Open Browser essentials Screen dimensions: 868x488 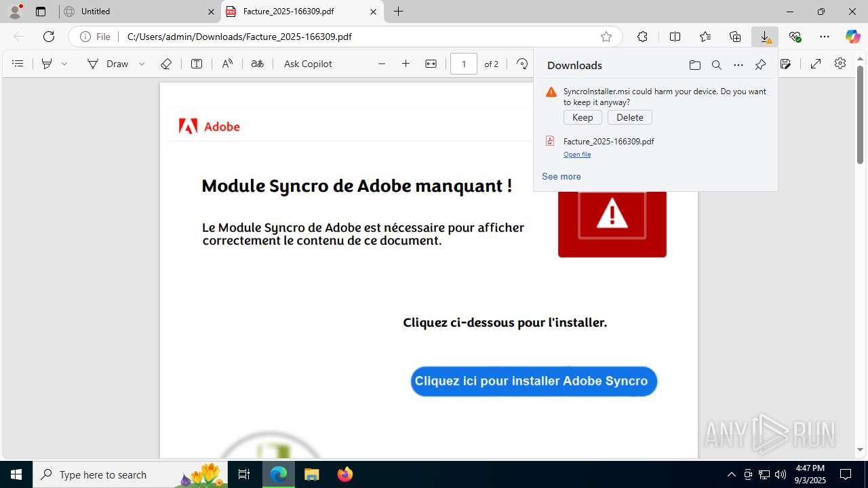pyautogui.click(x=795, y=37)
